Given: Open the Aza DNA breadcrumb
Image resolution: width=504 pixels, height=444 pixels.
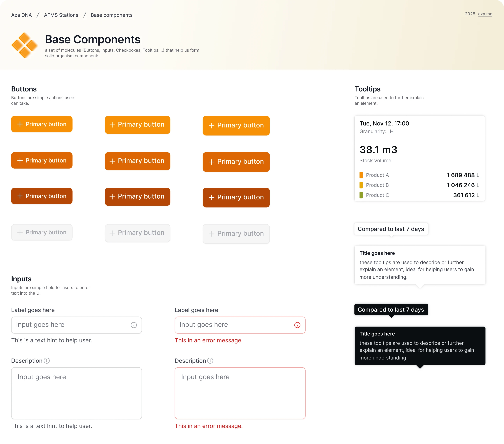Looking at the screenshot, I should pos(21,15).
